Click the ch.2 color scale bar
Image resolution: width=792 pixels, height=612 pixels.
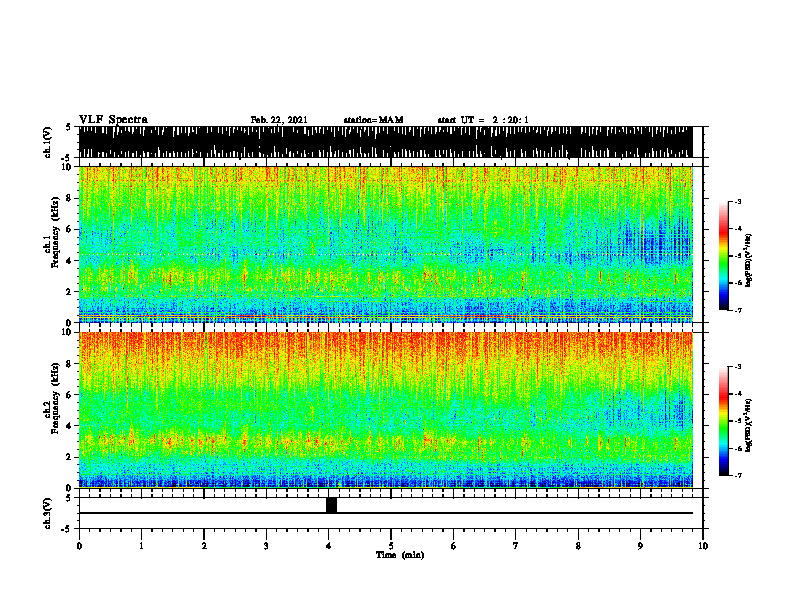coord(724,421)
